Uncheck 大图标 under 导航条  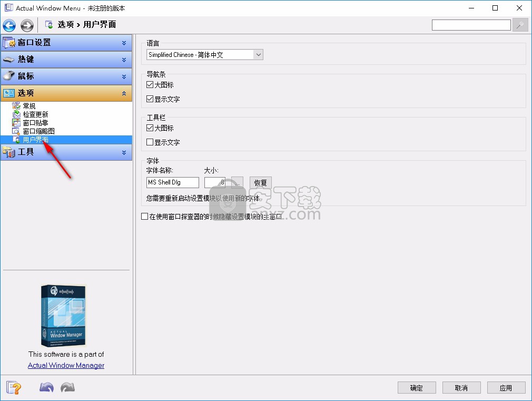click(150, 84)
